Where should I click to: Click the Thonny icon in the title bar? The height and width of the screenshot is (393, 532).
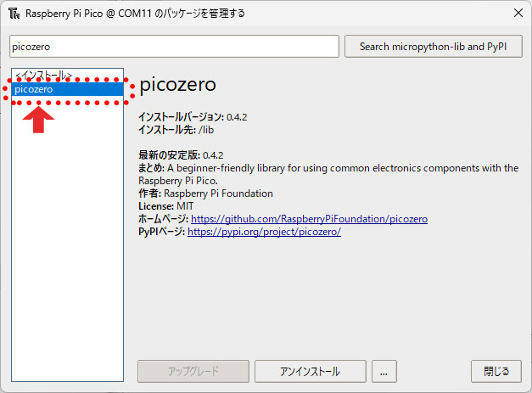14,14
